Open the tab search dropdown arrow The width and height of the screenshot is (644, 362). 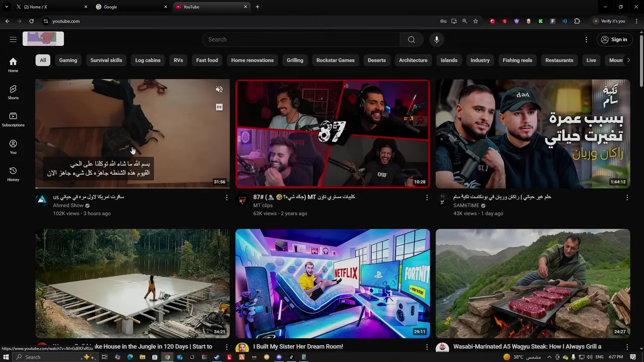pos(7,7)
